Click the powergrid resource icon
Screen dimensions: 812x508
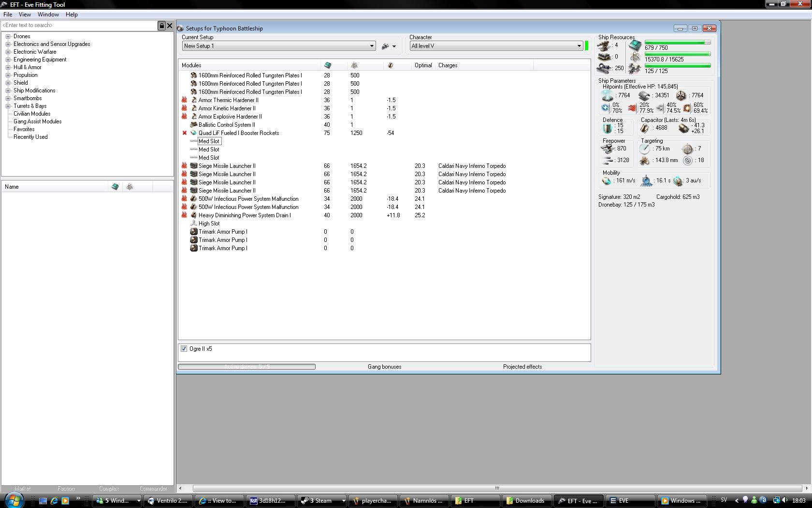(635, 58)
